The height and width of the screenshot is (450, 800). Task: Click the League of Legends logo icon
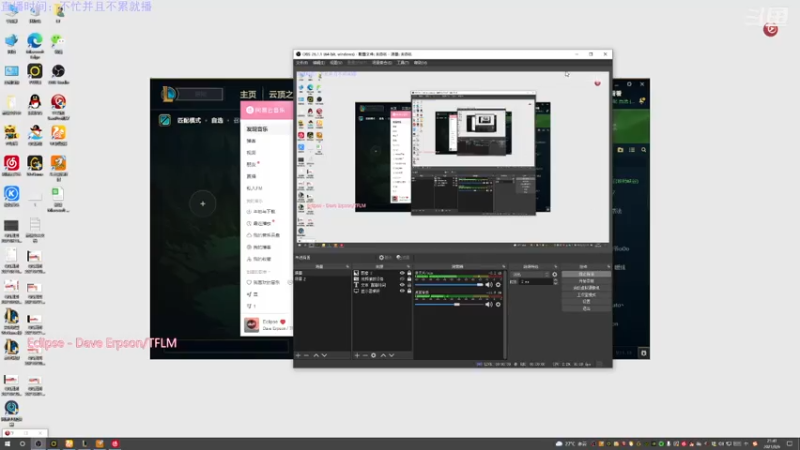click(168, 94)
